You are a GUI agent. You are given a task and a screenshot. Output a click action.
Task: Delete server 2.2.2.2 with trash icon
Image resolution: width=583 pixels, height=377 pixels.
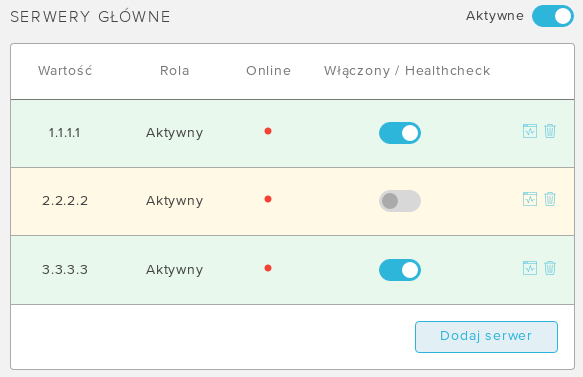click(550, 199)
